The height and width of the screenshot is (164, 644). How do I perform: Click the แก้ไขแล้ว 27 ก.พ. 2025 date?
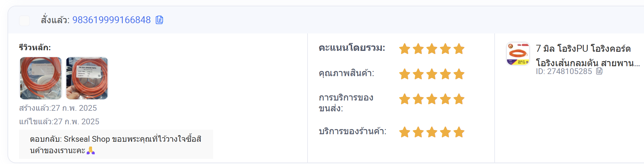[59, 122]
